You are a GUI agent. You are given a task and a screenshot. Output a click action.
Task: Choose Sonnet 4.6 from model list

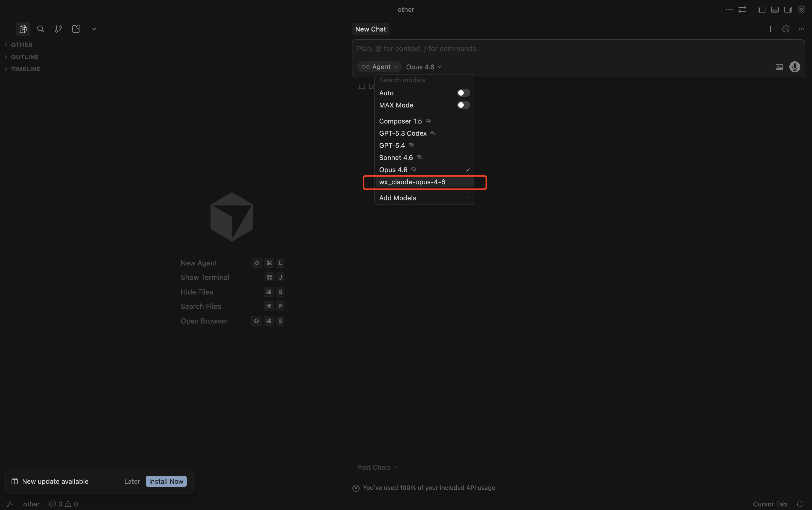coord(396,157)
